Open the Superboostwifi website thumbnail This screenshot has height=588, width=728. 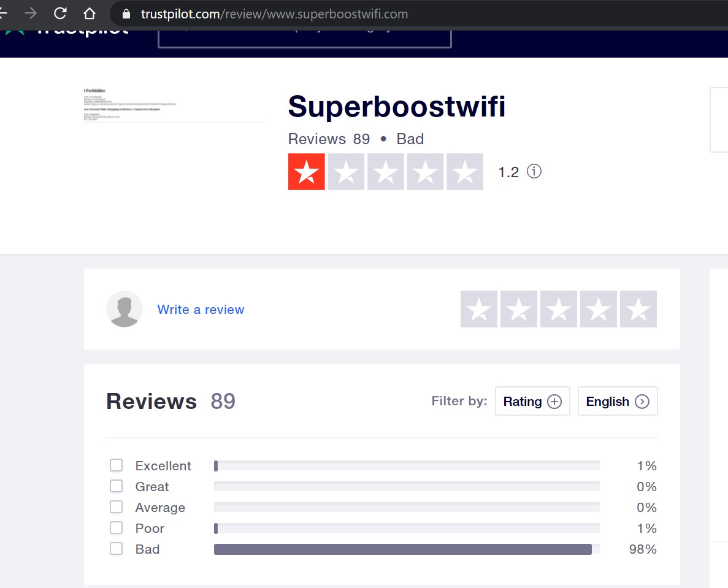[x=175, y=105]
